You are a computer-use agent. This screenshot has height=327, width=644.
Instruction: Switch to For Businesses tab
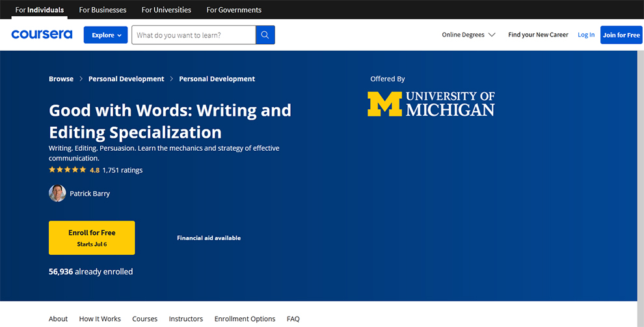[x=103, y=10]
